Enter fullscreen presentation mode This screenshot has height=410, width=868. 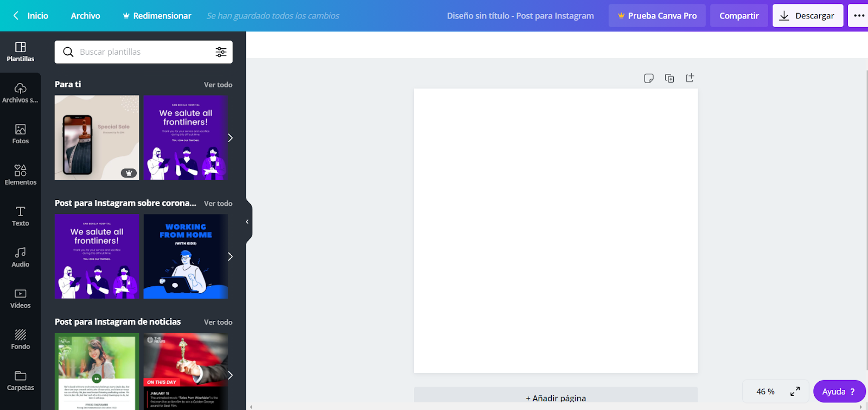[x=795, y=392]
